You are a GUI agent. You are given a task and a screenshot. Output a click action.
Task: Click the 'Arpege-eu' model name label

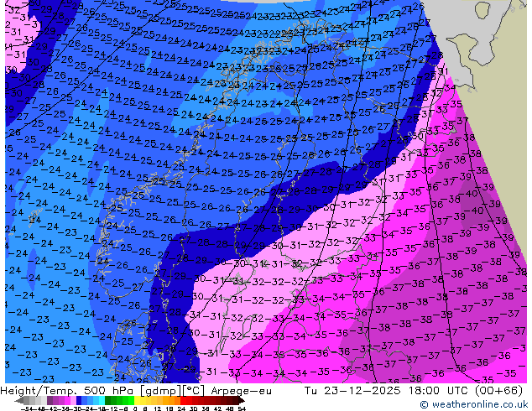tap(241, 391)
